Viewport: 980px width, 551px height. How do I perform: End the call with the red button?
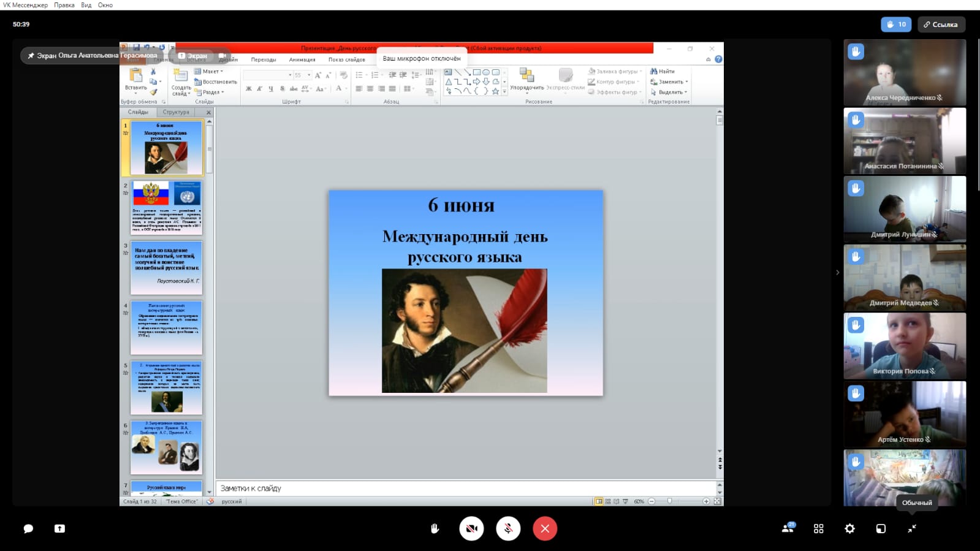pyautogui.click(x=545, y=528)
